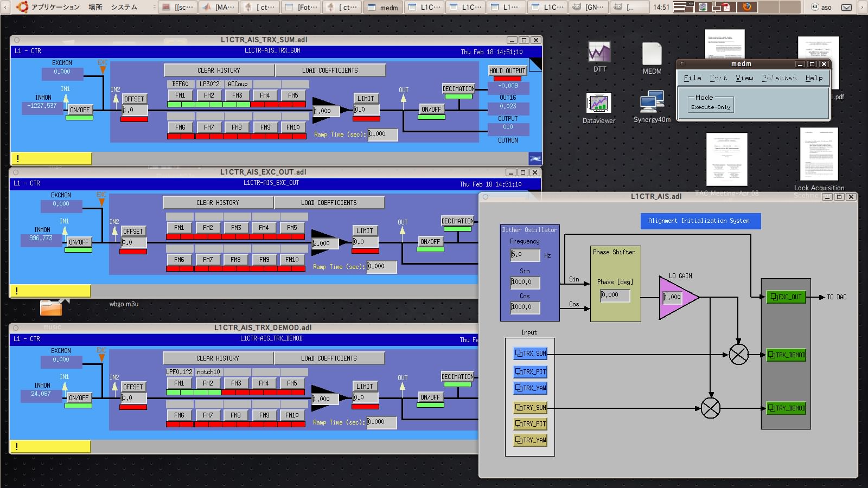Click LOAD COEFFICIENTS in EXC_OUT window
The width and height of the screenshot is (868, 488).
tap(329, 202)
